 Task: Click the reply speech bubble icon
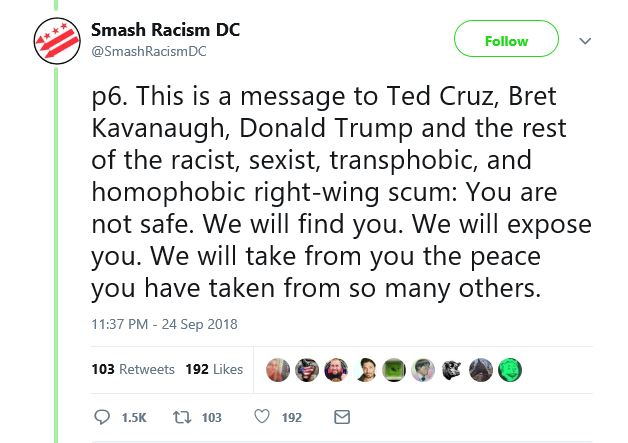click(x=102, y=417)
